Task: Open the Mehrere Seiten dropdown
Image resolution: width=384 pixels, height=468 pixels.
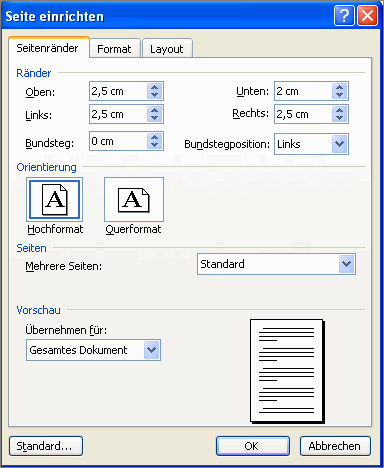Action: (x=347, y=264)
